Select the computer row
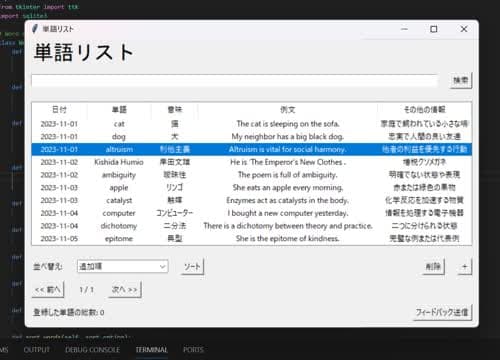Screen dimensions: 500x360 [252, 213]
